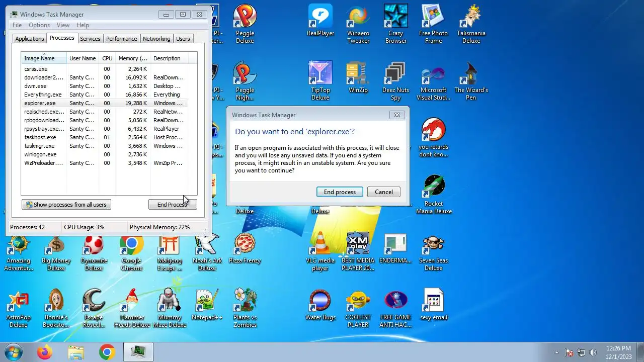The height and width of the screenshot is (362, 644).
Task: Select BEST MEDIA PLAYER desktop icon
Action: 358,251
